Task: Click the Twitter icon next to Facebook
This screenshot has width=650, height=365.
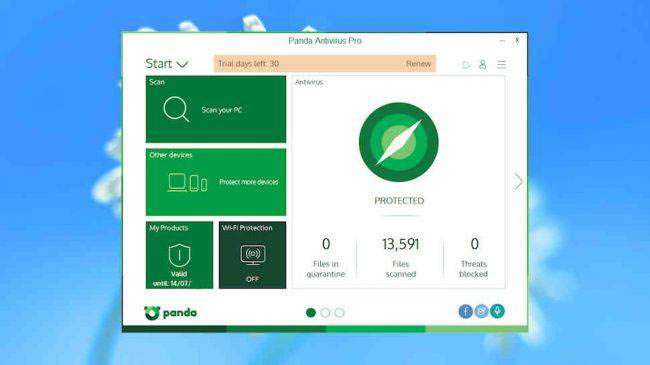Action: tap(481, 311)
